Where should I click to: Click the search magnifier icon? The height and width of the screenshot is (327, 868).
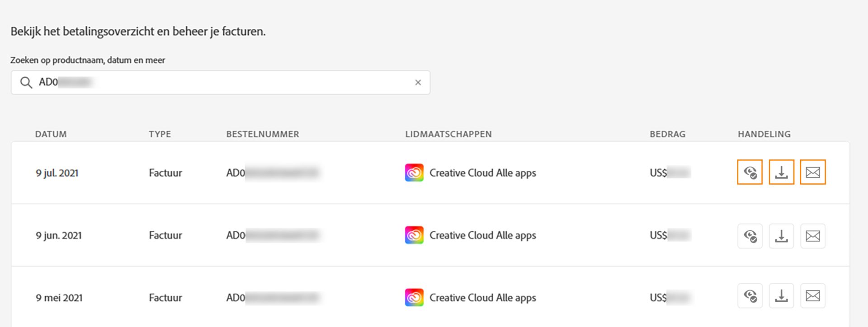pyautogui.click(x=26, y=82)
